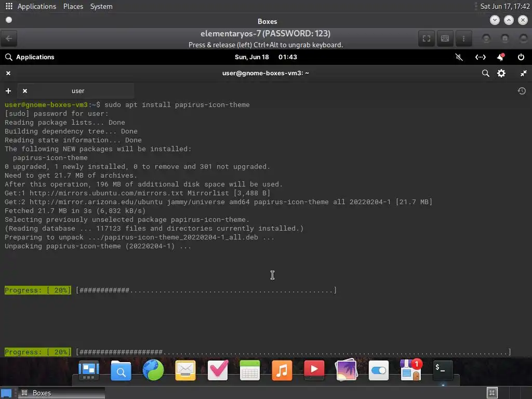Screen dimensions: 532x399
Task: Click the Boxes window menu dot
Action: tap(9, 20)
